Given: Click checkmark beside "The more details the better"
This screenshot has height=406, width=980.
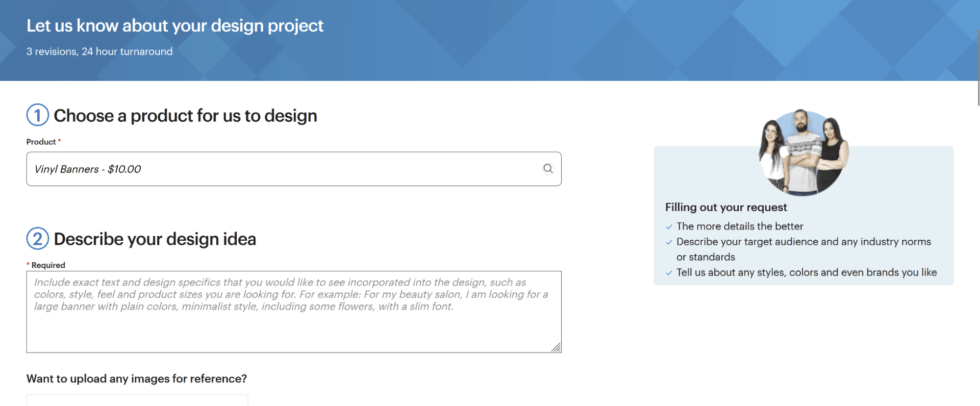Looking at the screenshot, I should tap(669, 227).
